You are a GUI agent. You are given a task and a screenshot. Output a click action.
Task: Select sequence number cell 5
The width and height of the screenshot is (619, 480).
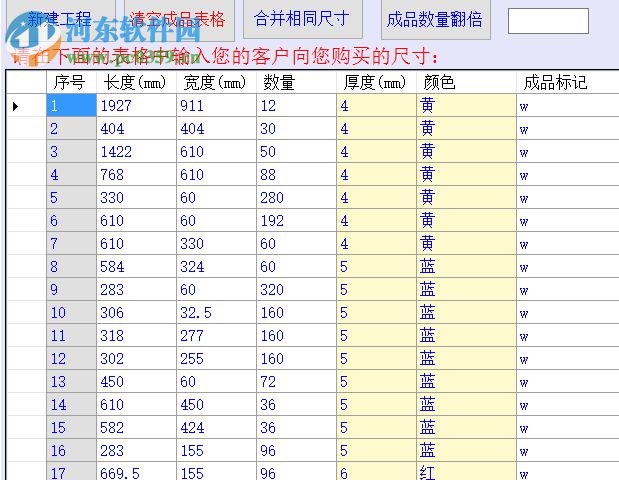click(x=71, y=197)
